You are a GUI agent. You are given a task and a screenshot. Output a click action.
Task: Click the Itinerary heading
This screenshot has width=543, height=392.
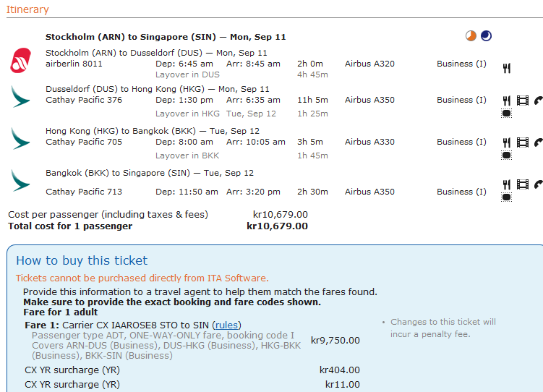point(27,9)
